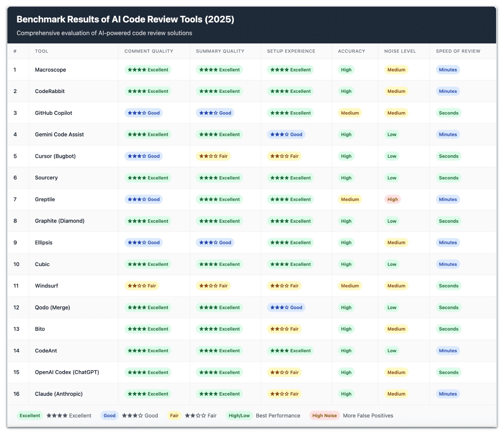This screenshot has height=435, width=504.
Task: Click the Noise Level column header
Action: [400, 51]
